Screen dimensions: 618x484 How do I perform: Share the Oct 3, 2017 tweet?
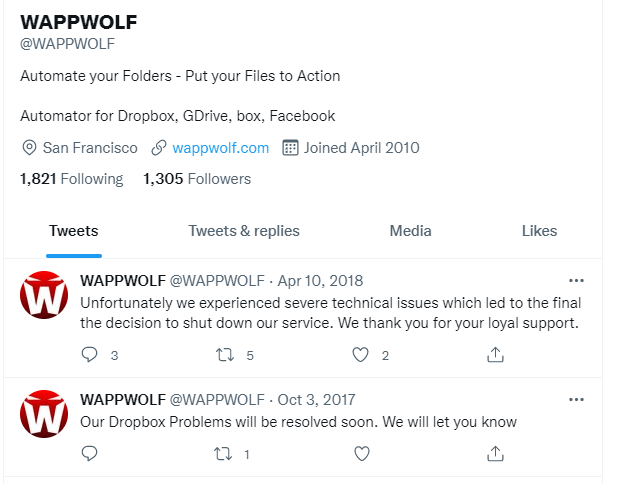495,454
